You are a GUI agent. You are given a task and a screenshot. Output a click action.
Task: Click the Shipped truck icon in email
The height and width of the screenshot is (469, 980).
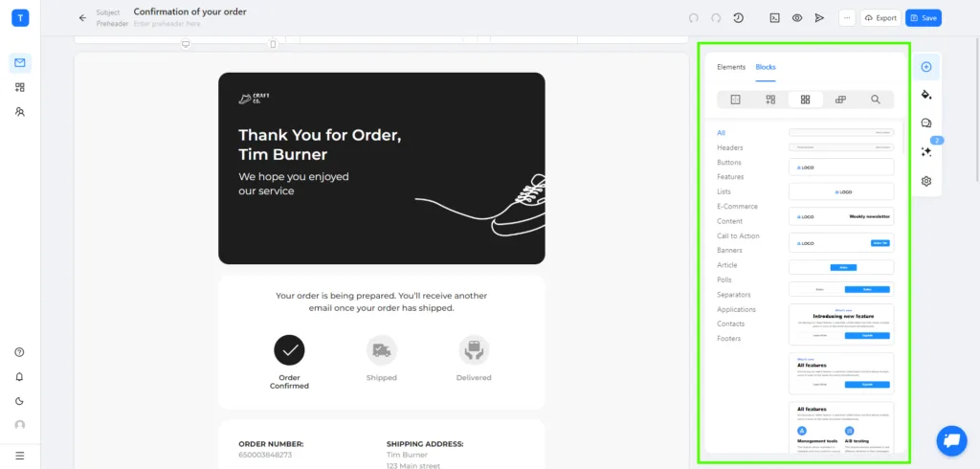382,350
